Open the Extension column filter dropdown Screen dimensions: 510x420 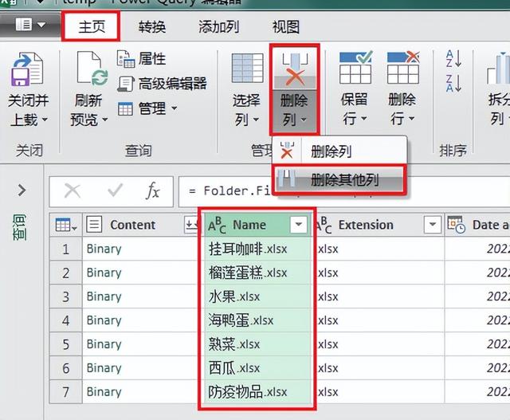point(431,226)
